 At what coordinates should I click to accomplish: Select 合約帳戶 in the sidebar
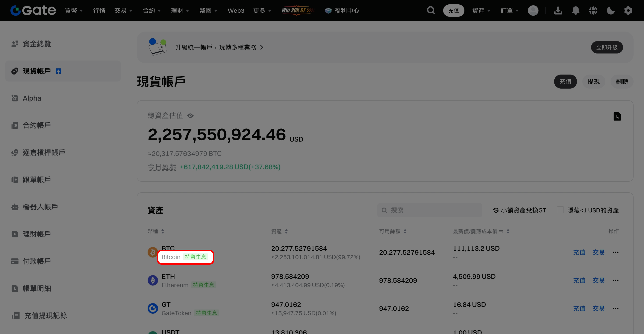37,125
